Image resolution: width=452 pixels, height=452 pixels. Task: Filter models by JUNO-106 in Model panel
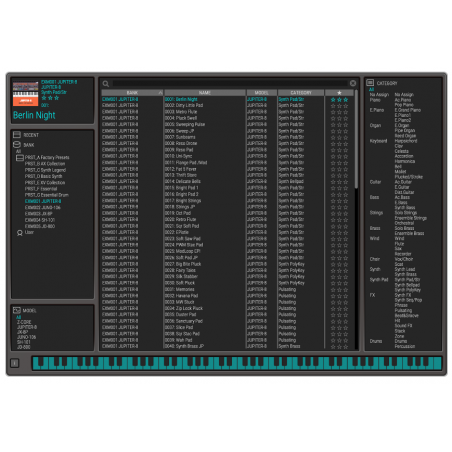tap(26, 337)
